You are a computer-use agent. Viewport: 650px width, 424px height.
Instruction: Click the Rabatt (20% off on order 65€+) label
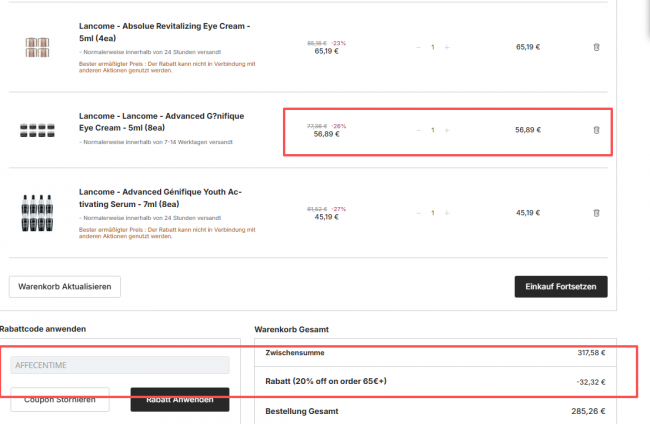(326, 381)
